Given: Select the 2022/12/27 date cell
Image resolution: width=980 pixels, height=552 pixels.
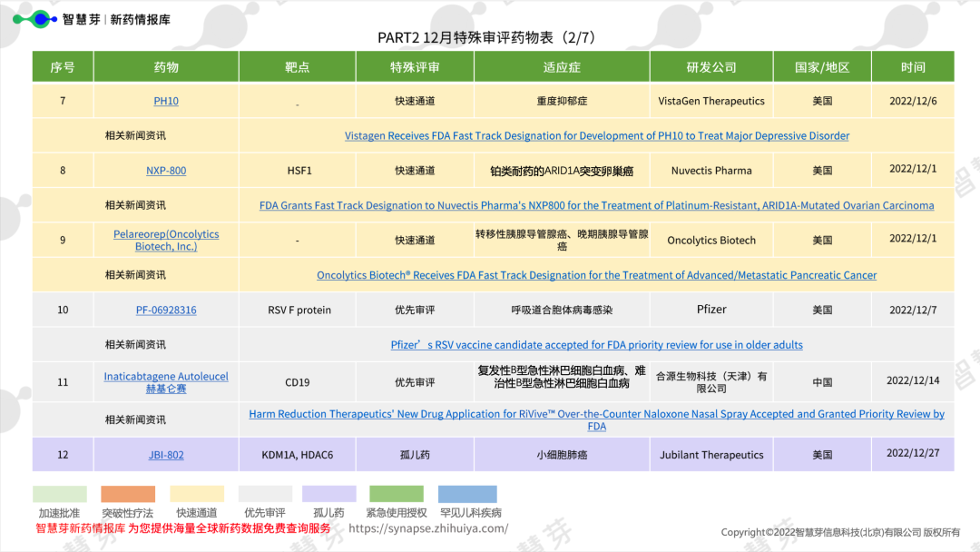Looking at the screenshot, I should point(913,455).
